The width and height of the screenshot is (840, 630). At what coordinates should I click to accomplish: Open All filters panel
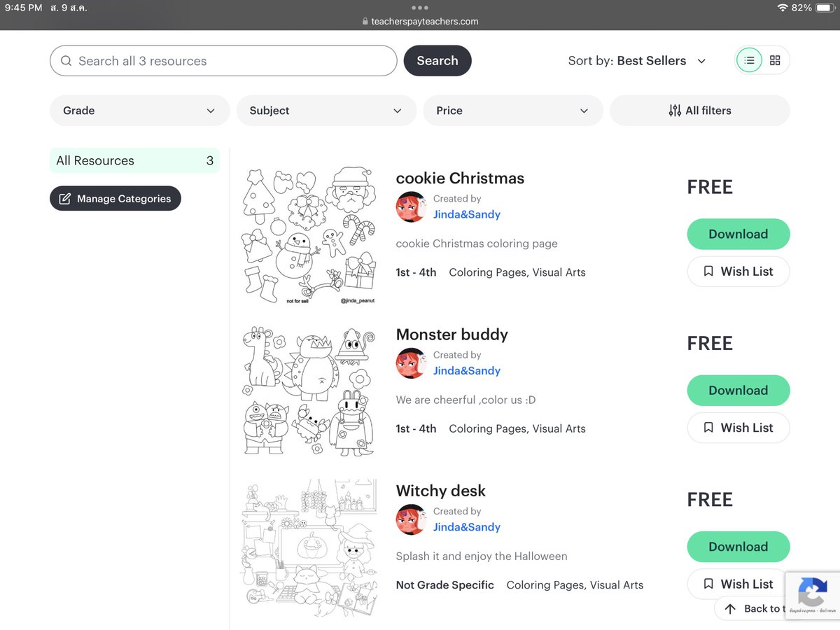tap(700, 111)
